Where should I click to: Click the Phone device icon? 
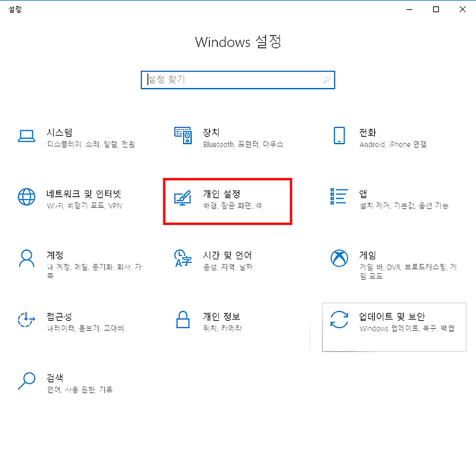339,136
